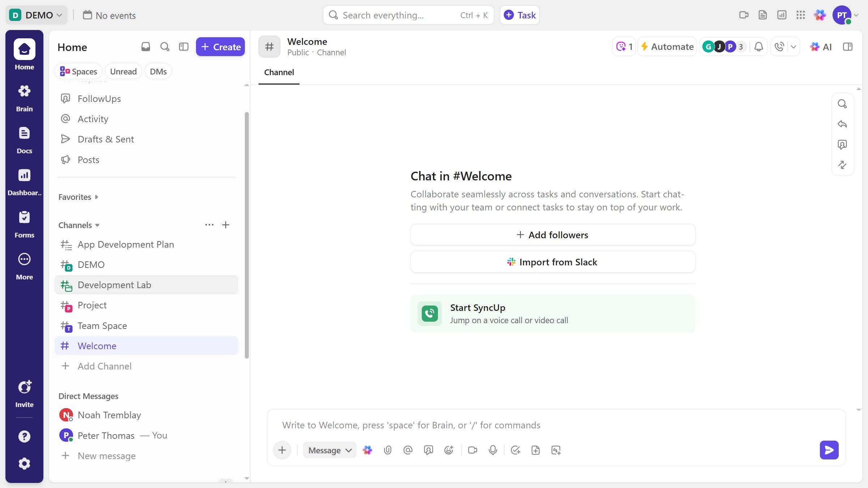This screenshot has height=488, width=868.
Task: Start a voice recording in the composer
Action: pos(493,450)
